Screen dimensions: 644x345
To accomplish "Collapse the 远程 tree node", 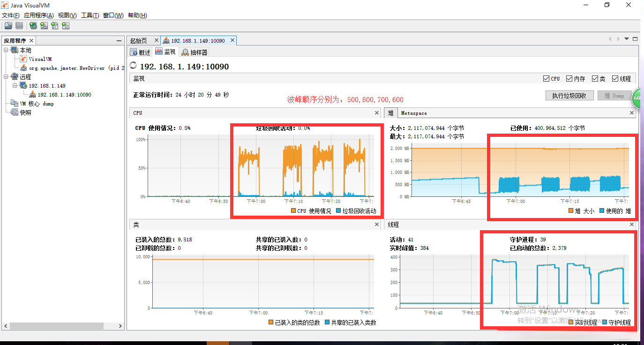I will click(x=6, y=77).
